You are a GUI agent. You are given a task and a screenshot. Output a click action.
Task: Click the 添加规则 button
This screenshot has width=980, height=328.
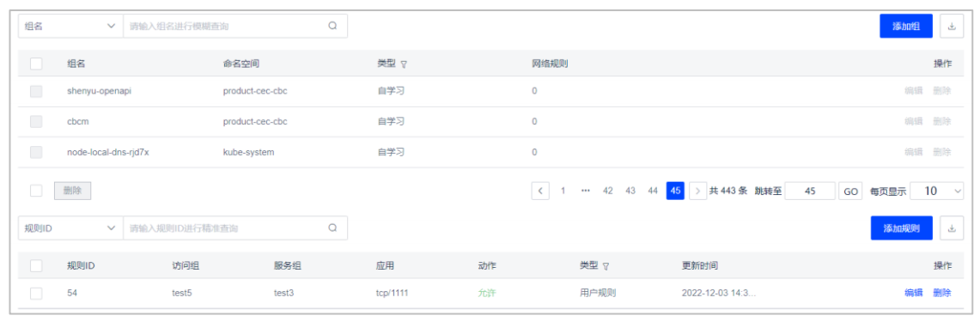901,228
